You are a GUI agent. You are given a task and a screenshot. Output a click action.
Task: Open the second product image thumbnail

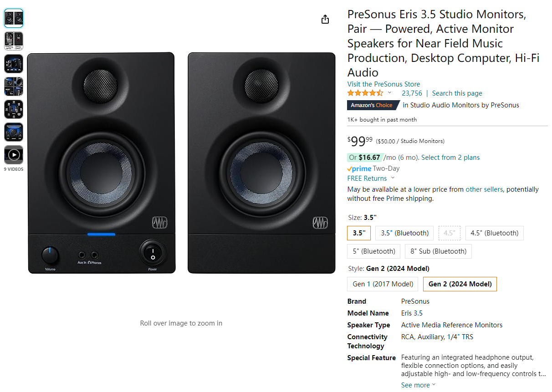click(14, 41)
